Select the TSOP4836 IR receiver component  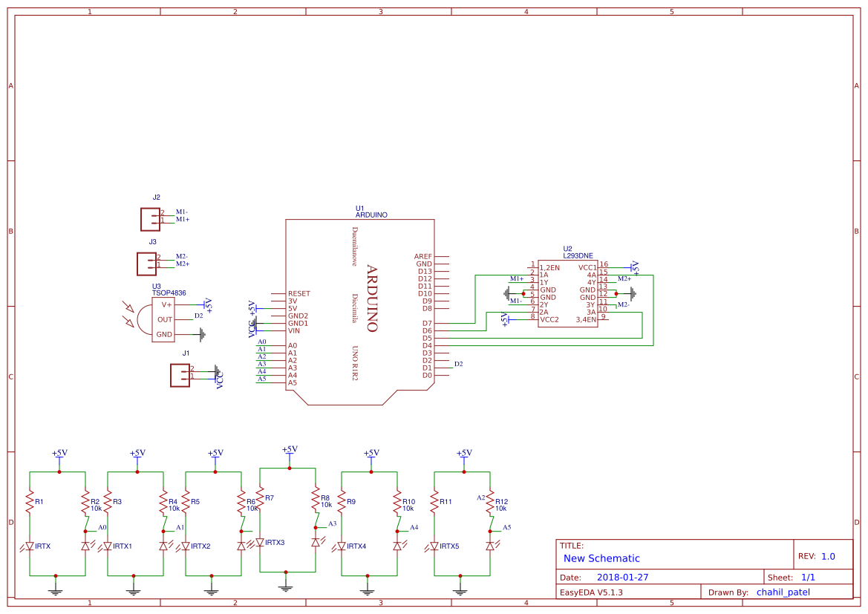pos(162,320)
